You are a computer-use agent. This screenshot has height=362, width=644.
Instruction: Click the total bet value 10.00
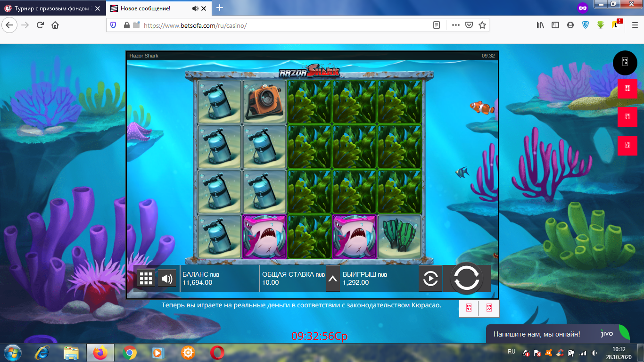[271, 283]
